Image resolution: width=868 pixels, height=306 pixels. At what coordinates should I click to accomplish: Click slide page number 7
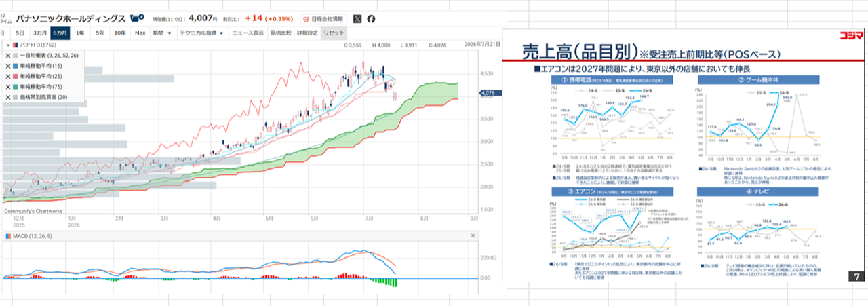click(856, 276)
